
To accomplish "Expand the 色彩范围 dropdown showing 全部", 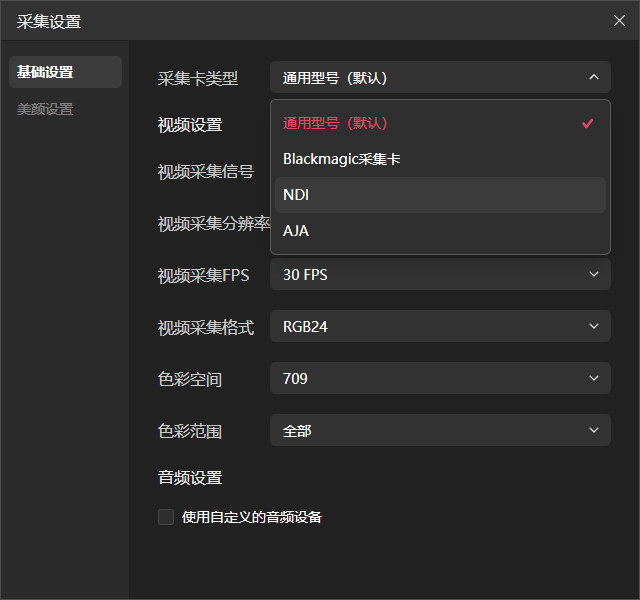I will point(420,430).
